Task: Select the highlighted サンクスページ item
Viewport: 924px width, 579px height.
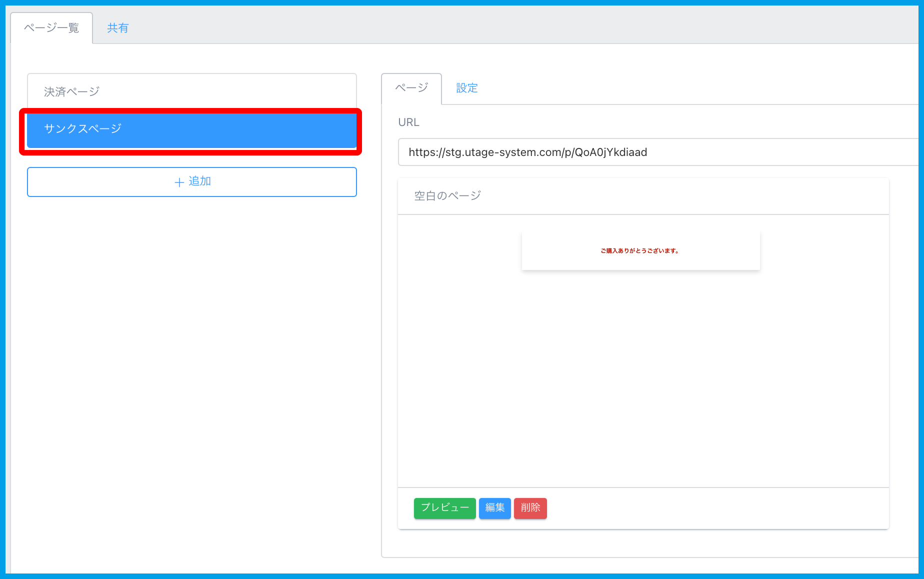Action: (x=191, y=129)
